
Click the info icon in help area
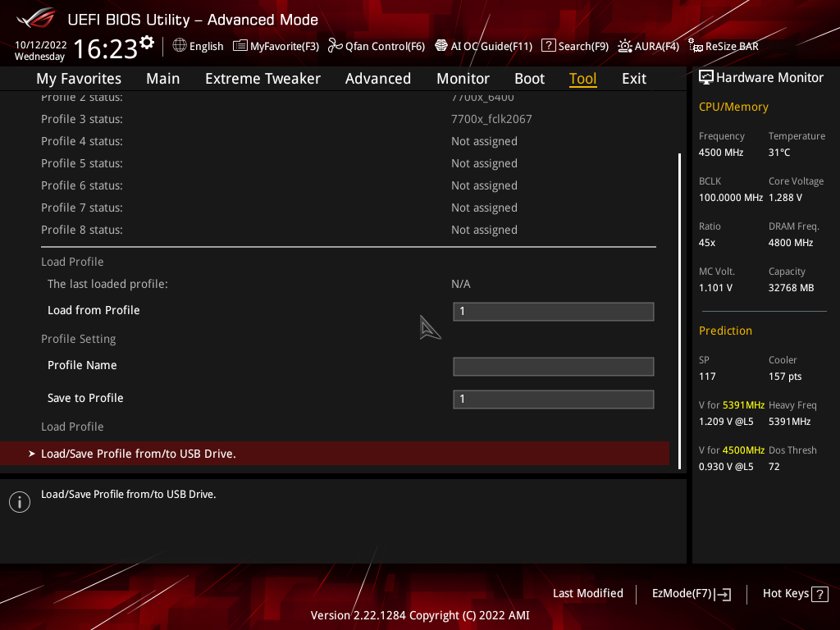tap(20, 502)
